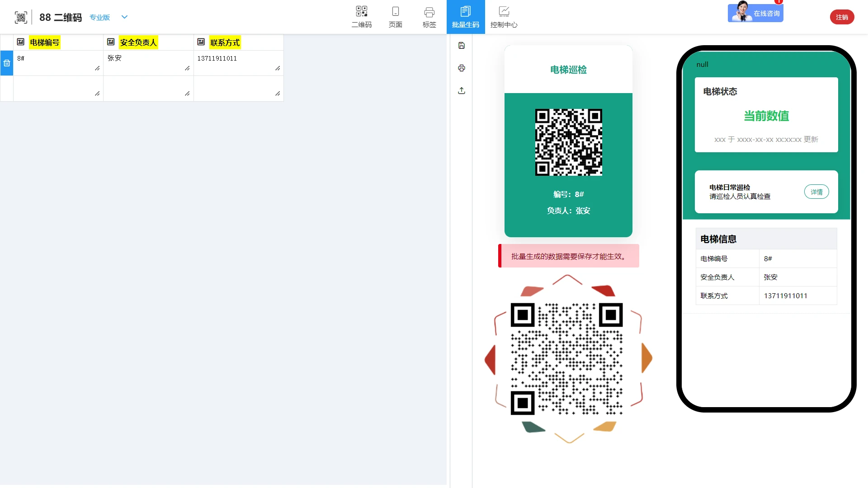The height and width of the screenshot is (488, 868).
Task: Select the 电梯编号 column header
Action: click(44, 42)
